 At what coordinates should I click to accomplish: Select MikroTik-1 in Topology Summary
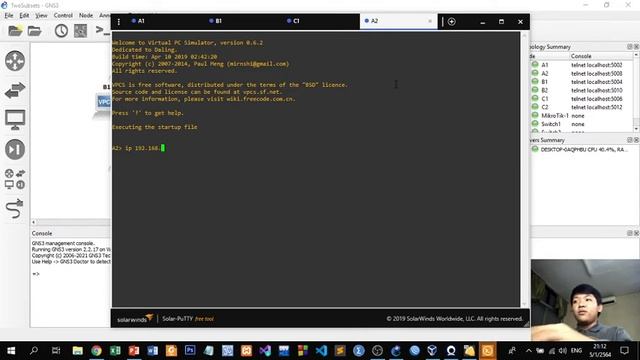click(x=554, y=116)
